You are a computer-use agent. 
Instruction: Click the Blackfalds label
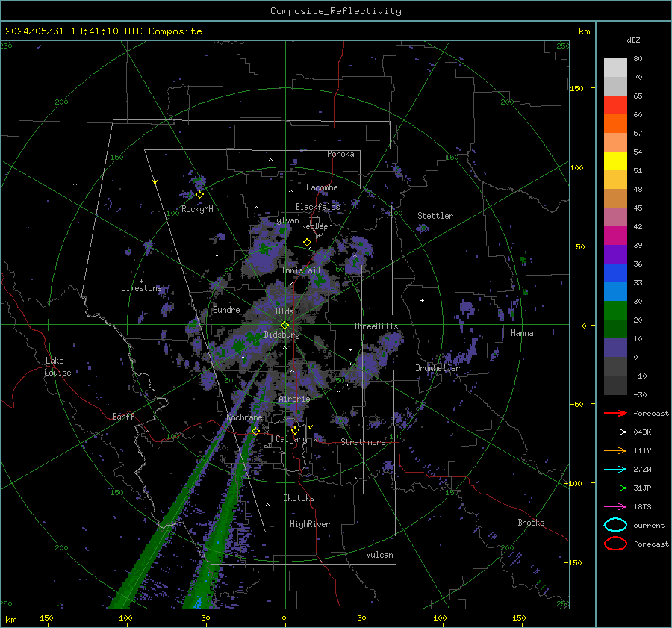tap(317, 207)
